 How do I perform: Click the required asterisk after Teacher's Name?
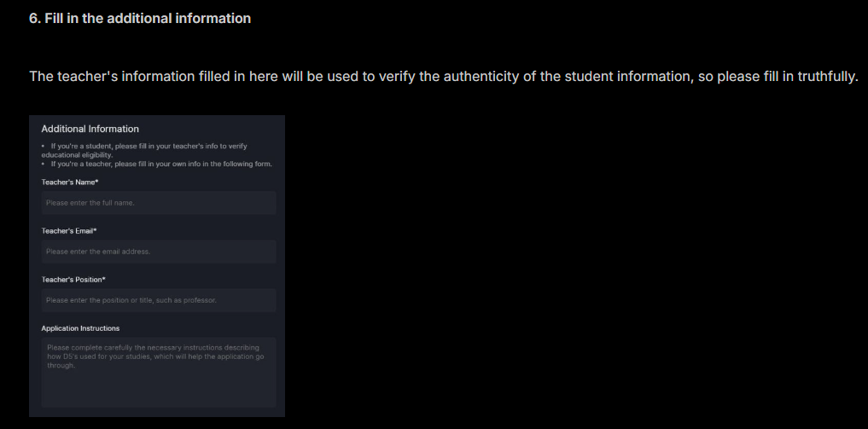click(x=97, y=182)
